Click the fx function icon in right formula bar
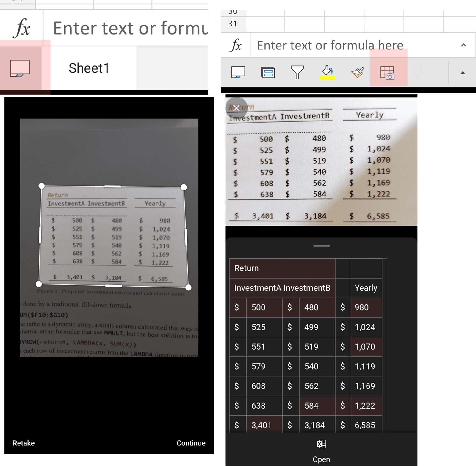 click(x=236, y=46)
